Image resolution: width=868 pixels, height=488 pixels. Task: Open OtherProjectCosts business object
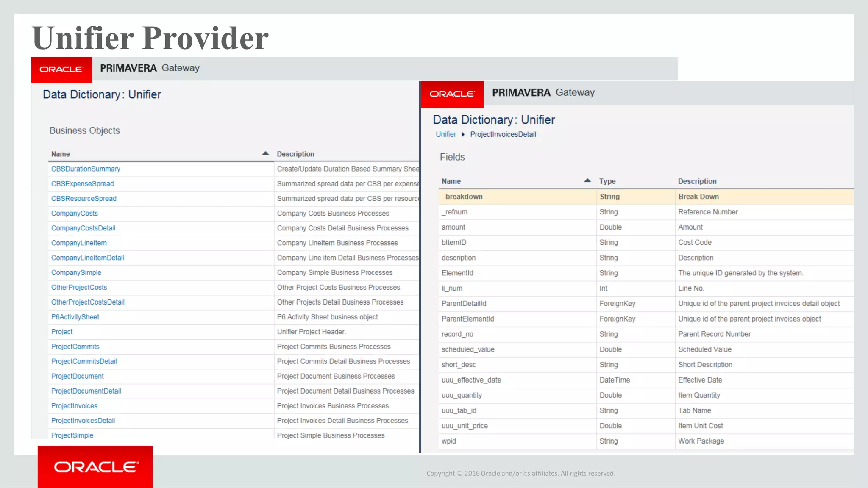pyautogui.click(x=79, y=288)
